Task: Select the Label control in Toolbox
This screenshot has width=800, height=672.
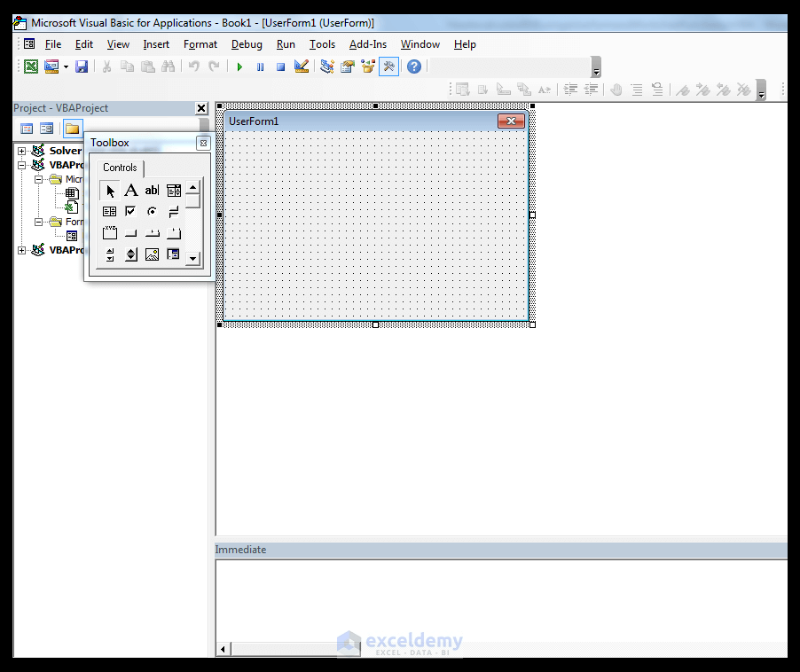Action: click(x=131, y=191)
